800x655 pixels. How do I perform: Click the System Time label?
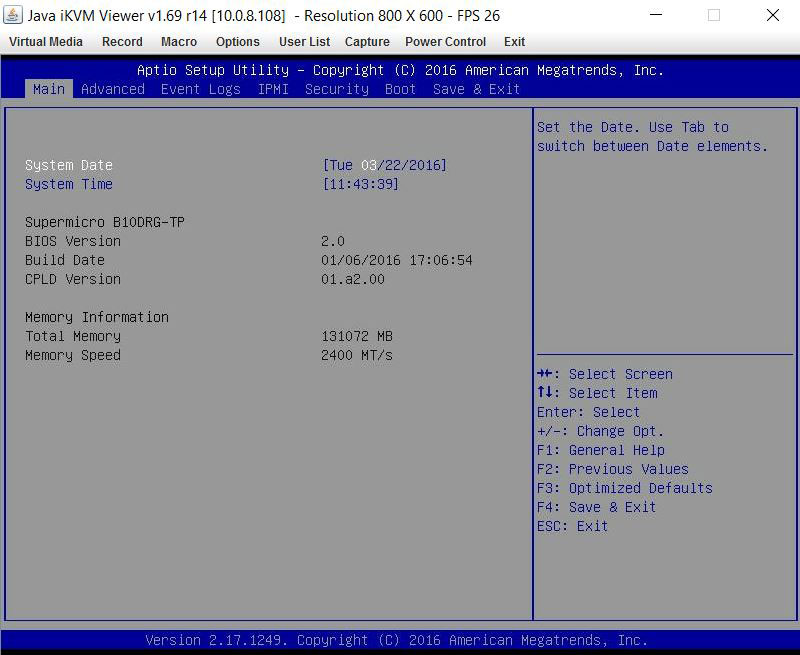69,184
